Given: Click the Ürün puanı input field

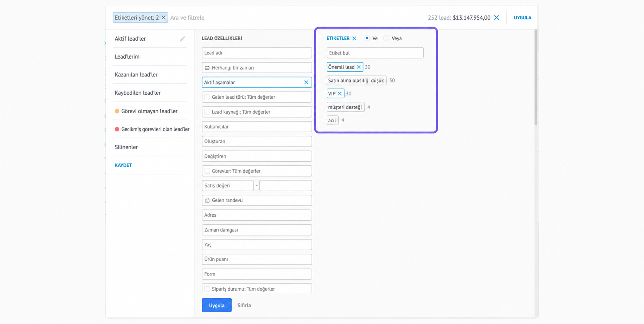Looking at the screenshot, I should (x=257, y=259).
